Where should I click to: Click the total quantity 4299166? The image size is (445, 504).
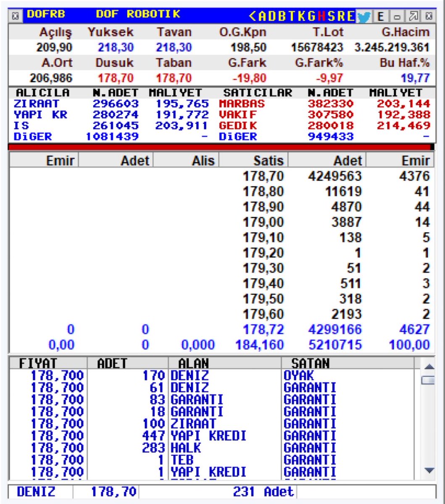pyautogui.click(x=335, y=329)
